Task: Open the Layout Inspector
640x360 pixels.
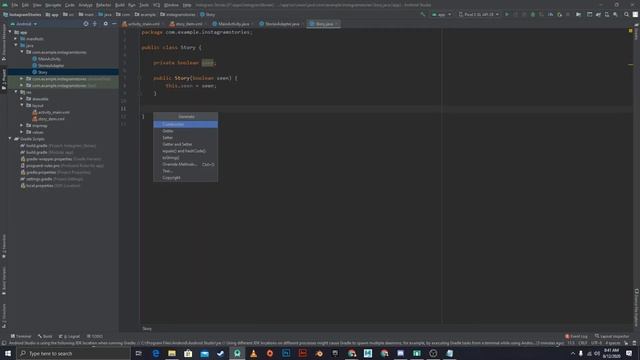Action: pyautogui.click(x=612, y=336)
